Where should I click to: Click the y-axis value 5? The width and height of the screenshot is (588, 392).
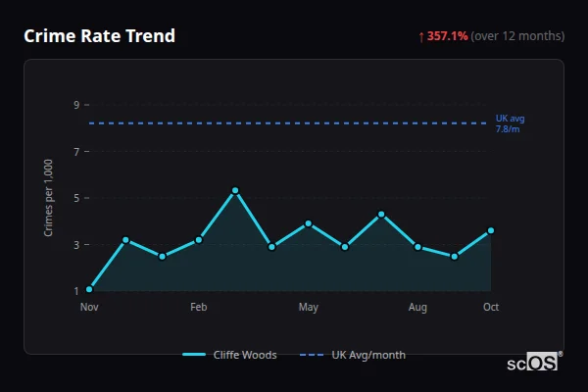[x=76, y=198]
